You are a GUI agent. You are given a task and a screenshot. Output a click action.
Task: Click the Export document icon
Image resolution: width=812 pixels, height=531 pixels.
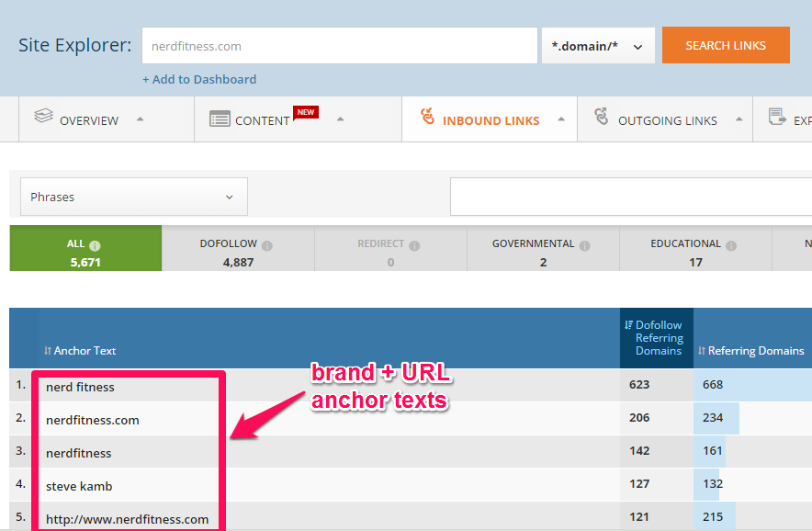(x=777, y=117)
